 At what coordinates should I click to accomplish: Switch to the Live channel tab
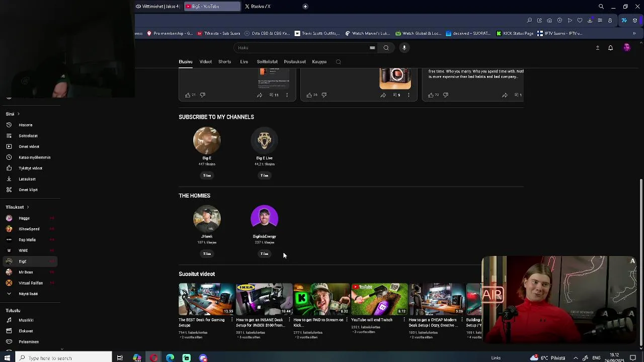244,62
